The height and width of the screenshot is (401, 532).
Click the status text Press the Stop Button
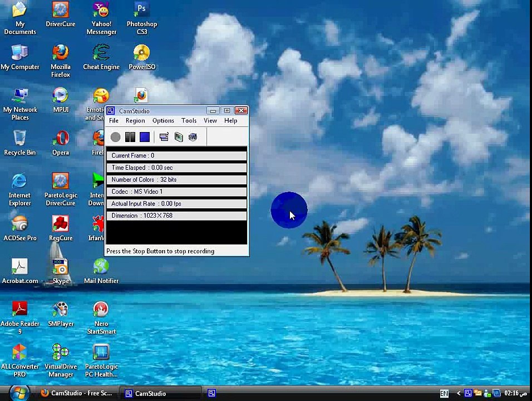coord(160,251)
